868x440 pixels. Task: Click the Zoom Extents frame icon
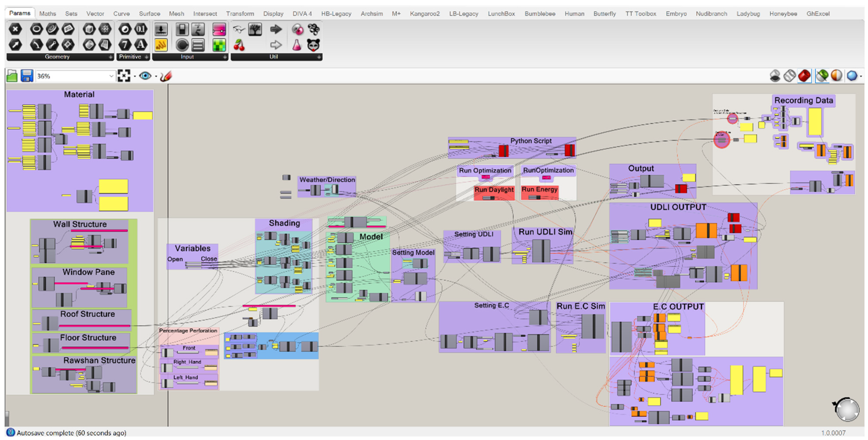[124, 76]
